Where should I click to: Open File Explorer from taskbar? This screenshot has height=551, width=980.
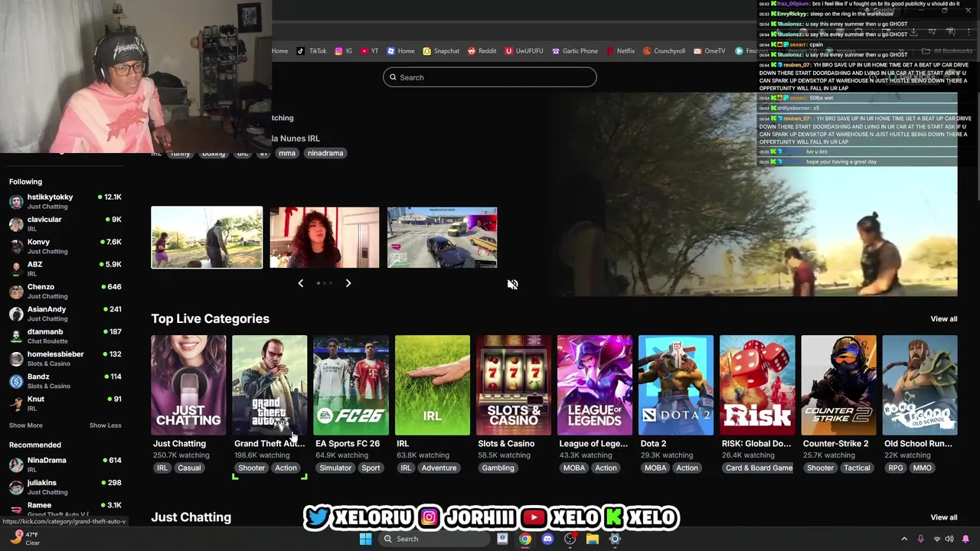(593, 539)
